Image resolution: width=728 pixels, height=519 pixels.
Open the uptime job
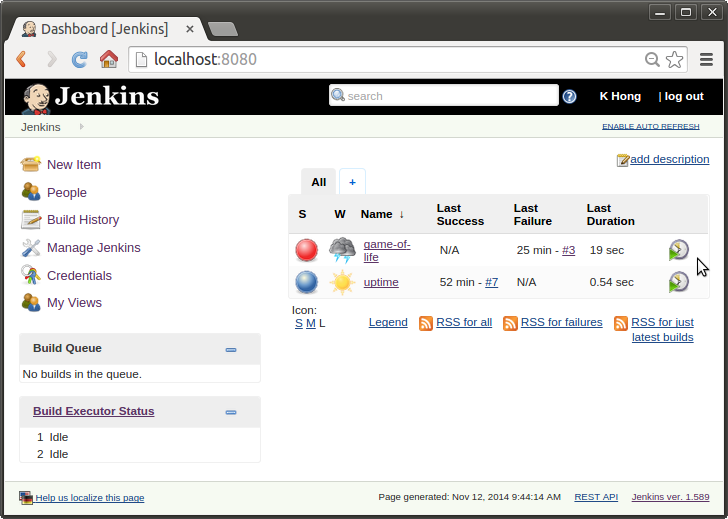(381, 282)
